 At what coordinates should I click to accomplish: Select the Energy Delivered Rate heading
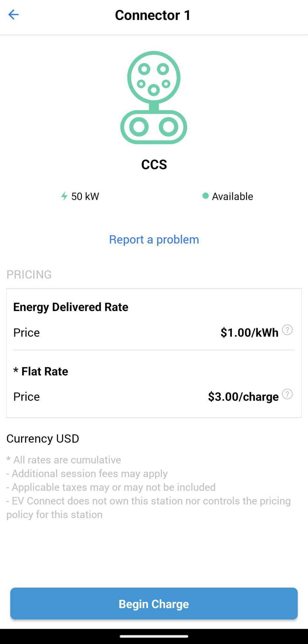(x=71, y=307)
